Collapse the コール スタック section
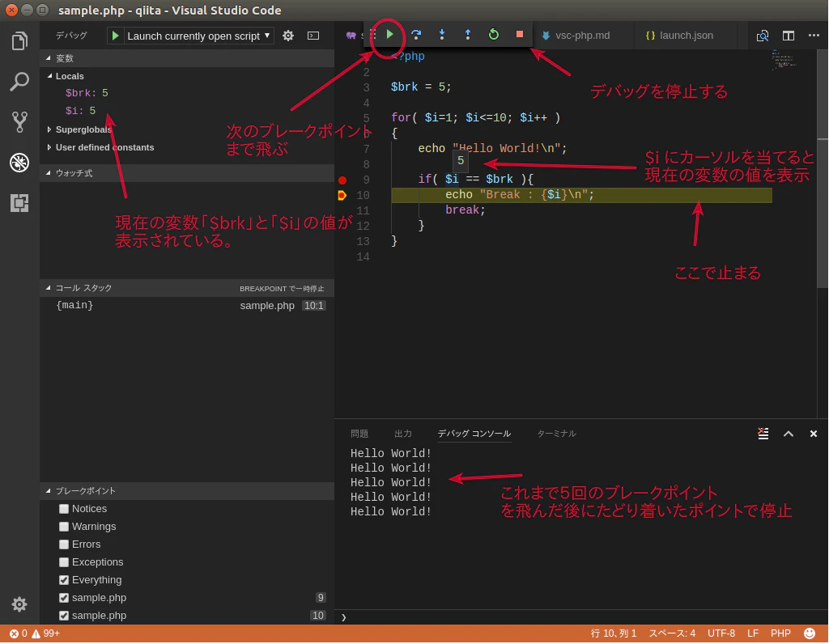The image size is (829, 644). point(187,288)
